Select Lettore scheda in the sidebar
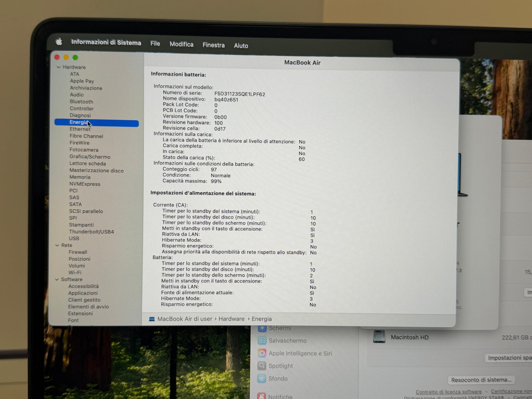 coord(88,163)
